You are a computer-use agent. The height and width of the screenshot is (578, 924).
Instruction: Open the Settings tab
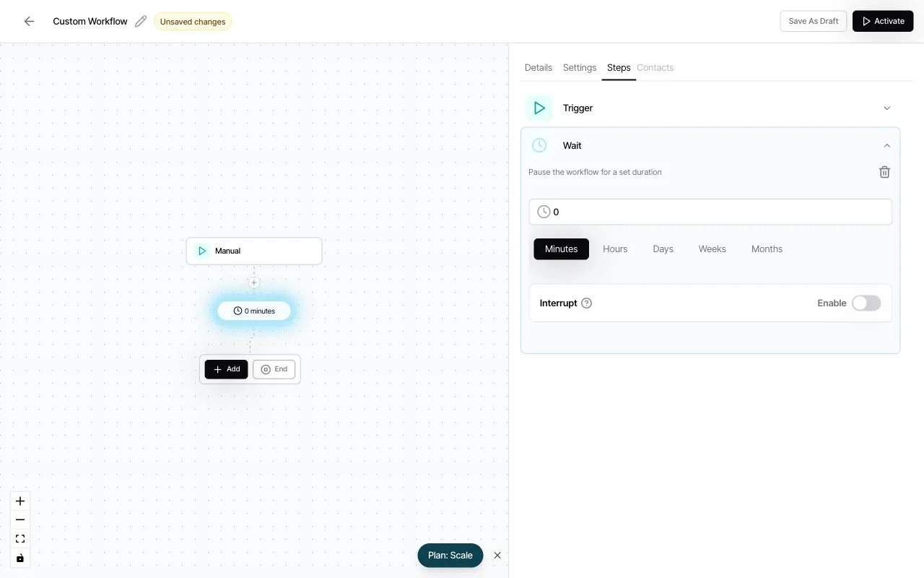click(x=579, y=67)
